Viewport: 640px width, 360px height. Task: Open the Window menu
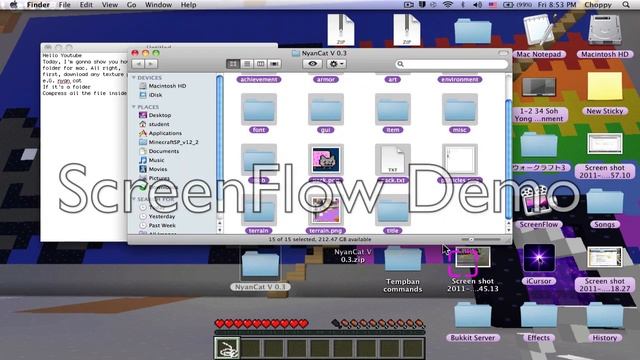pyautogui.click(x=158, y=5)
